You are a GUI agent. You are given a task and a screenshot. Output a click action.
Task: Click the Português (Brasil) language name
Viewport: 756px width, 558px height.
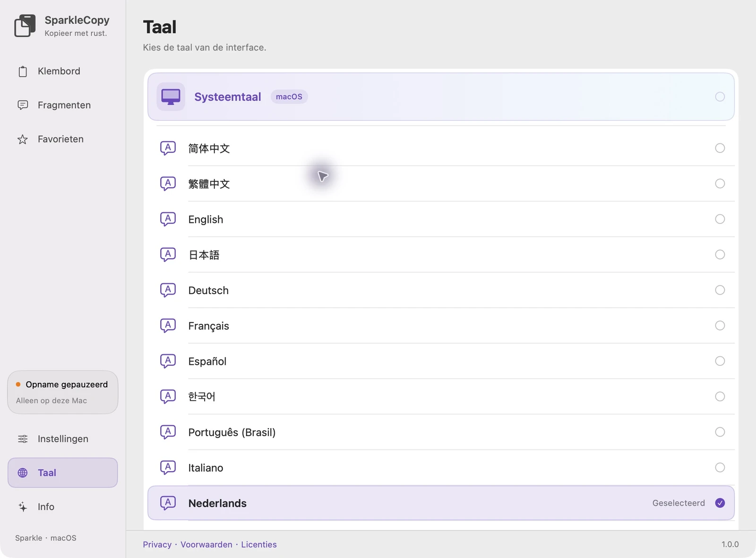click(232, 432)
